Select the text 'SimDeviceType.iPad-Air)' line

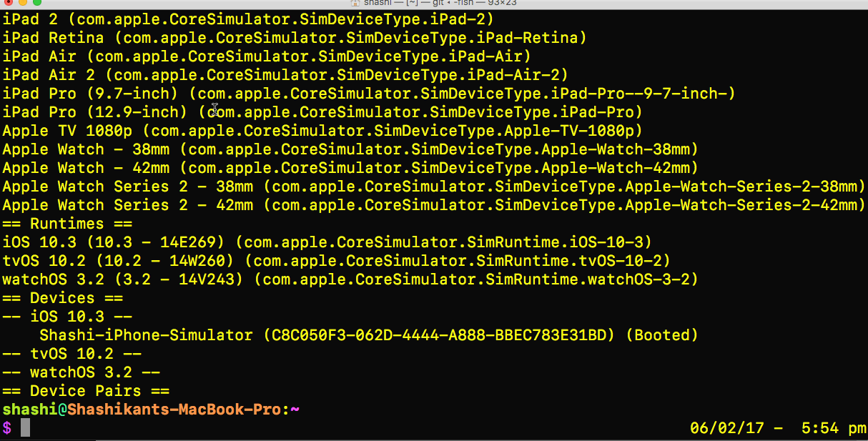pyautogui.click(x=425, y=56)
